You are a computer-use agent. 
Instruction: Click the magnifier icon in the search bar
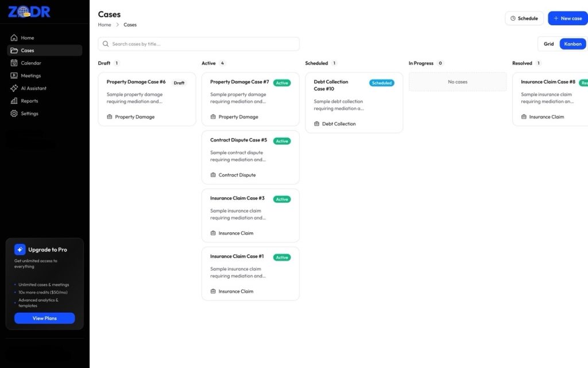pos(106,44)
